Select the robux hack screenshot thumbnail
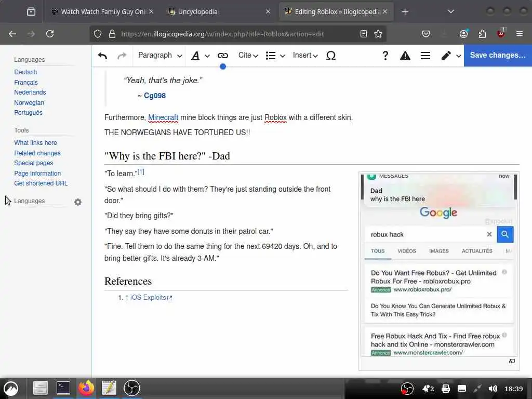 click(x=438, y=265)
